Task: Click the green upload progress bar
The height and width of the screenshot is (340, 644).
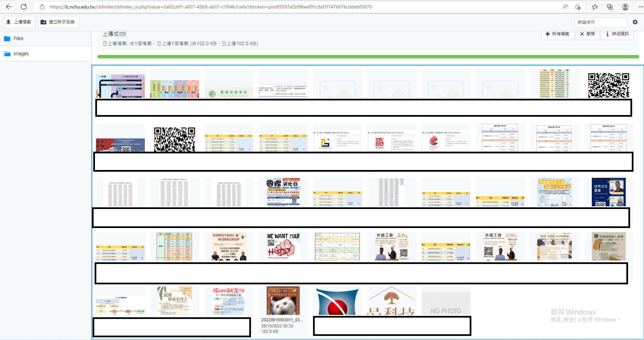Action: 368,57
